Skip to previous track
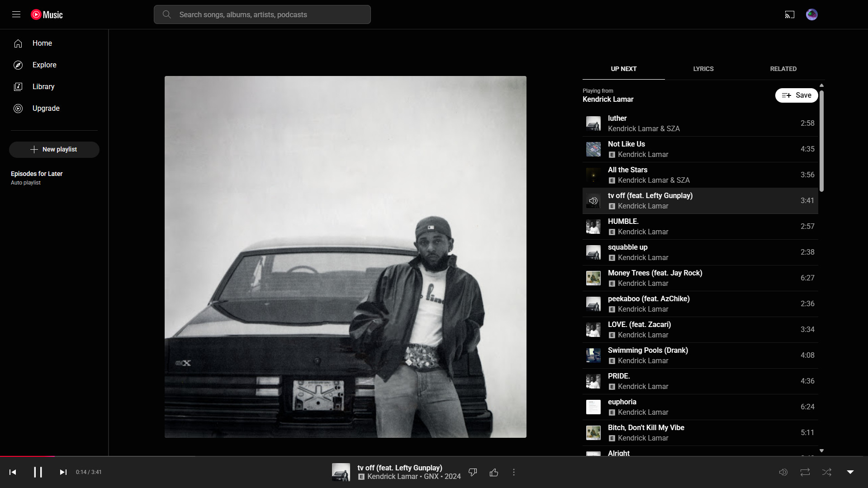 tap(13, 472)
